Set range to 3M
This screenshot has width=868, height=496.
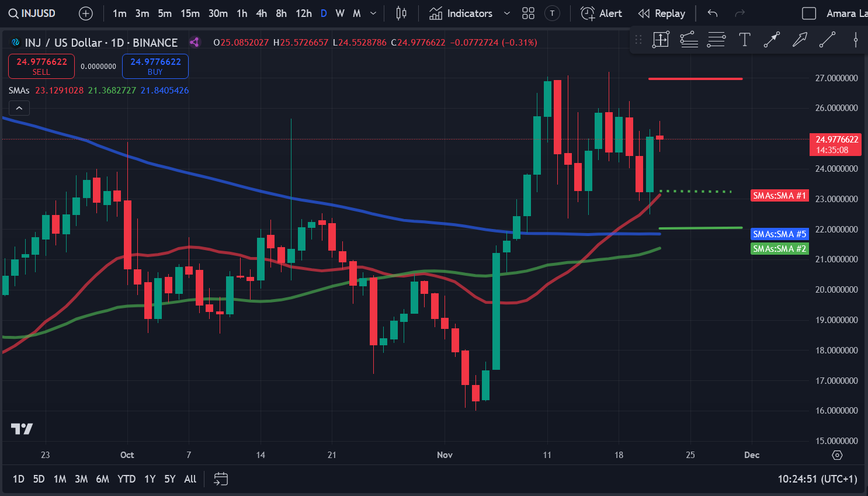(x=81, y=479)
